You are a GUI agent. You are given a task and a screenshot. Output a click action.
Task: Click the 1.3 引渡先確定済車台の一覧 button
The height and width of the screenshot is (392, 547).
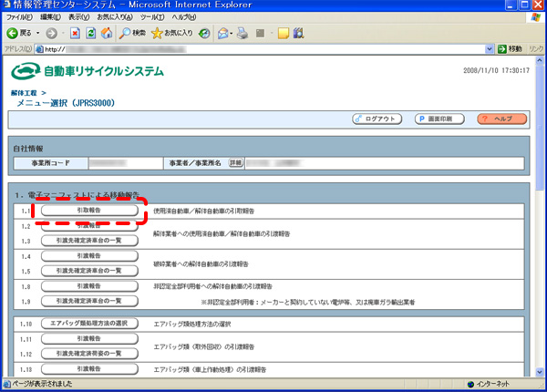(89, 241)
